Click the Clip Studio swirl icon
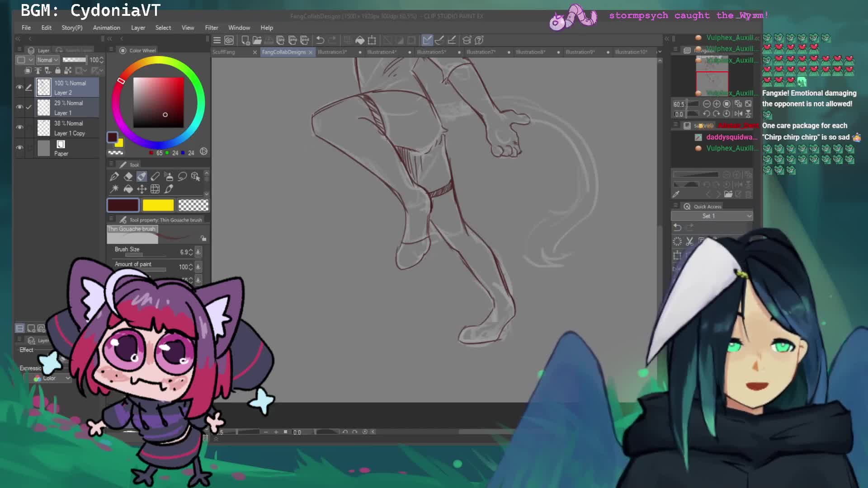Viewport: 868px width, 488px height. pos(229,40)
